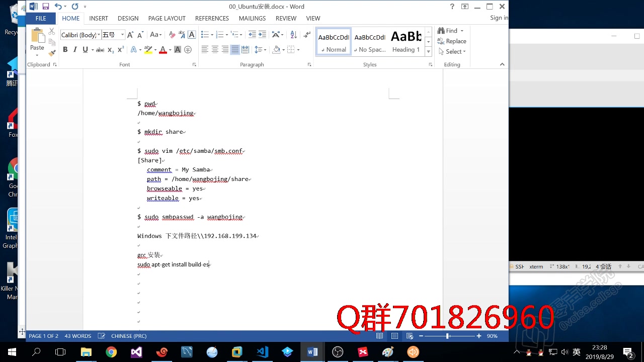Toggle italic formatting
Screen dimensions: 644x362
(75, 49)
